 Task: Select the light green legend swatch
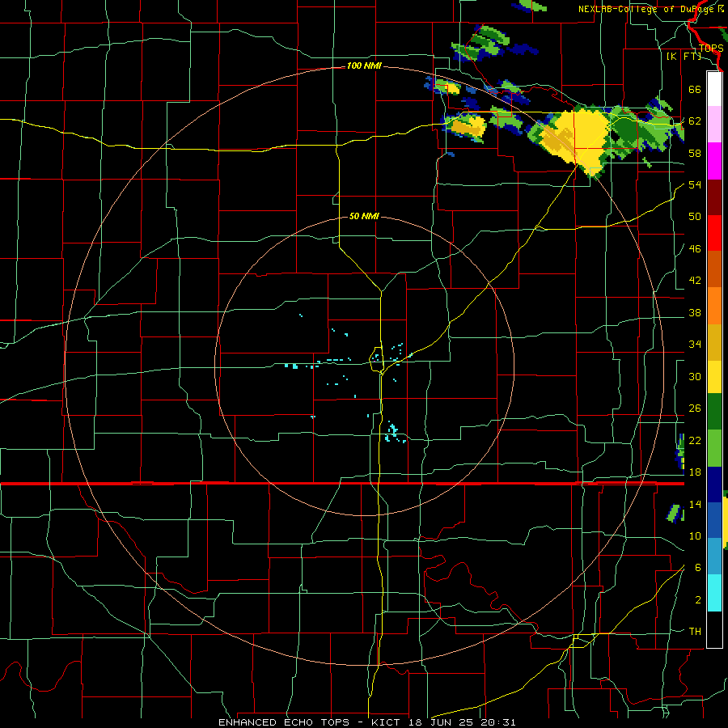[714, 448]
